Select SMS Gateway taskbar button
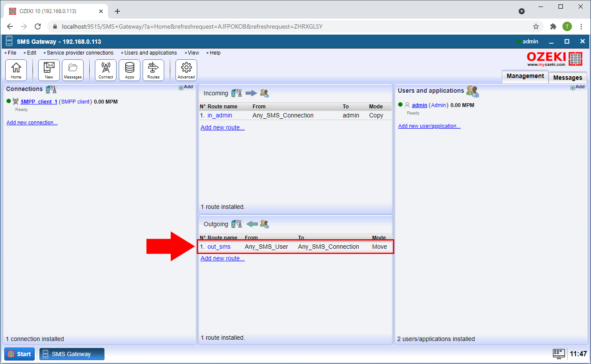 [72, 354]
